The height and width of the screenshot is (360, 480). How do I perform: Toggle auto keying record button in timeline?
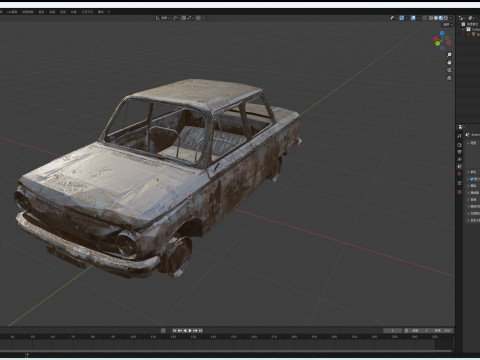click(163, 331)
